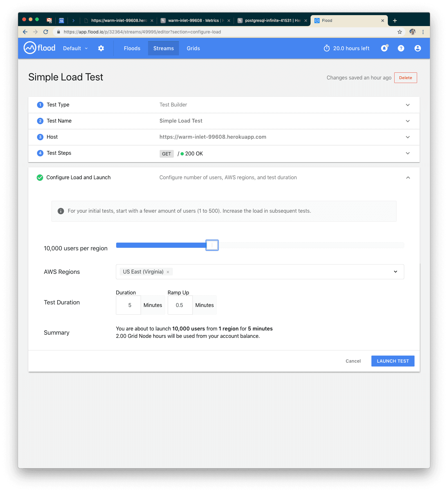
Task: Reload the page in browser
Action: click(x=46, y=32)
